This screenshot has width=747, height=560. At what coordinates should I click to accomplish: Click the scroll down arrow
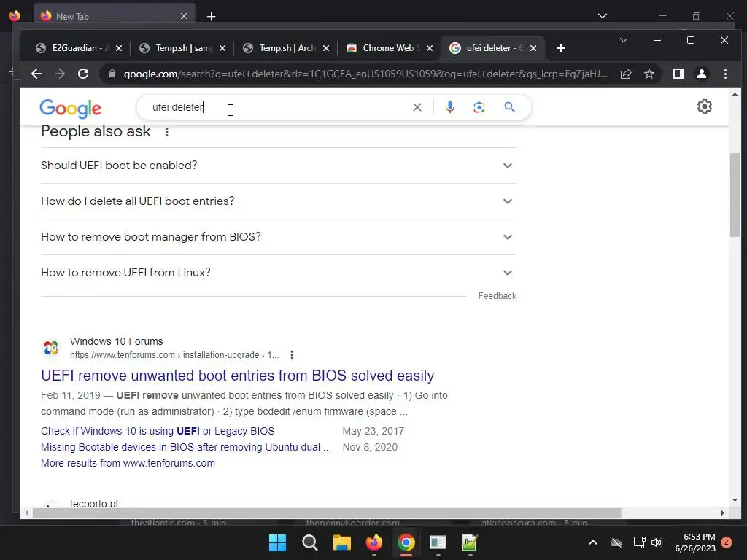pos(735,500)
